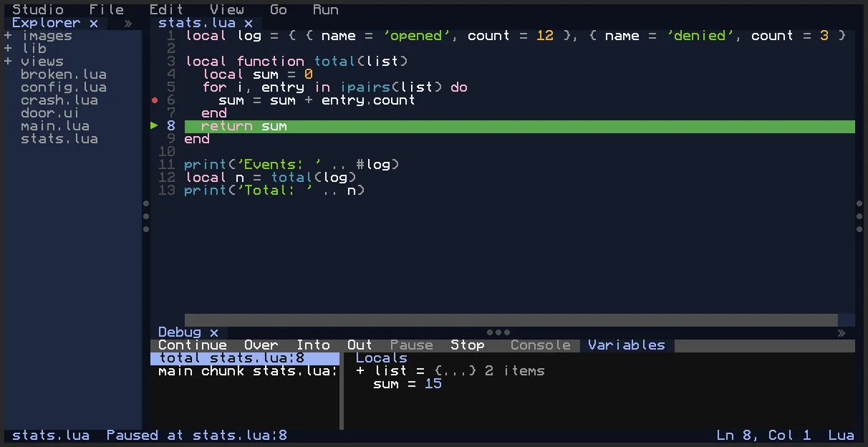Close the stats.lua editor tab
This screenshot has height=447, width=868.
249,23
